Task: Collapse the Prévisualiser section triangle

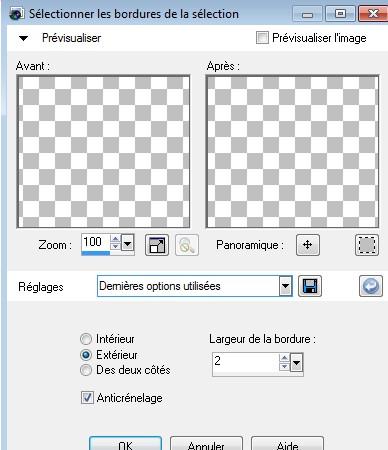Action: [23, 38]
